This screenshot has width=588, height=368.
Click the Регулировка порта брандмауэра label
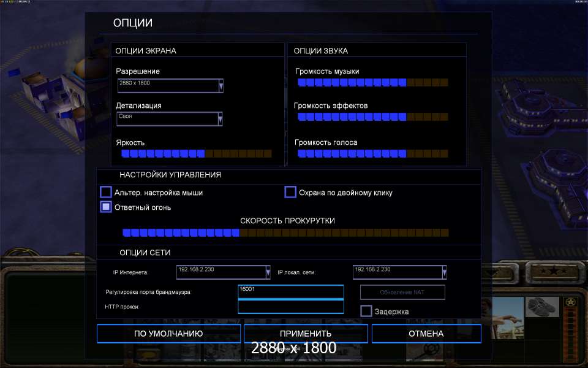(x=148, y=292)
